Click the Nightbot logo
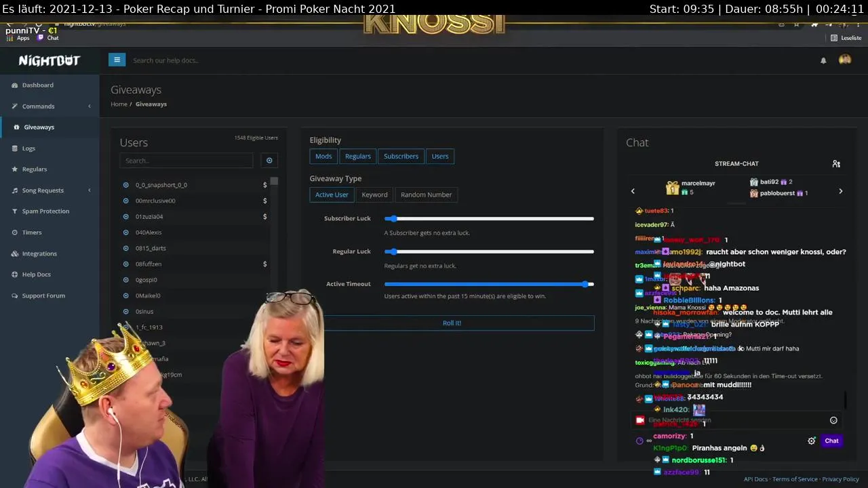 coord(50,60)
